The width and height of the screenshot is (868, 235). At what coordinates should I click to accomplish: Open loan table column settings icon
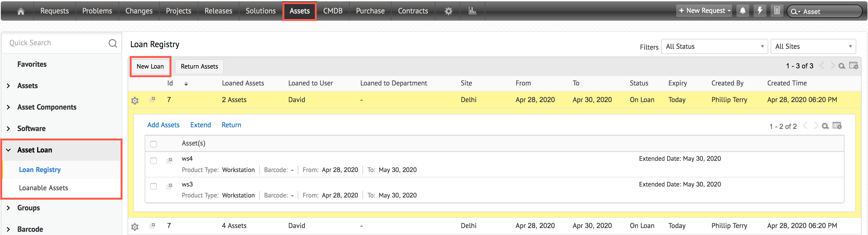click(x=854, y=66)
